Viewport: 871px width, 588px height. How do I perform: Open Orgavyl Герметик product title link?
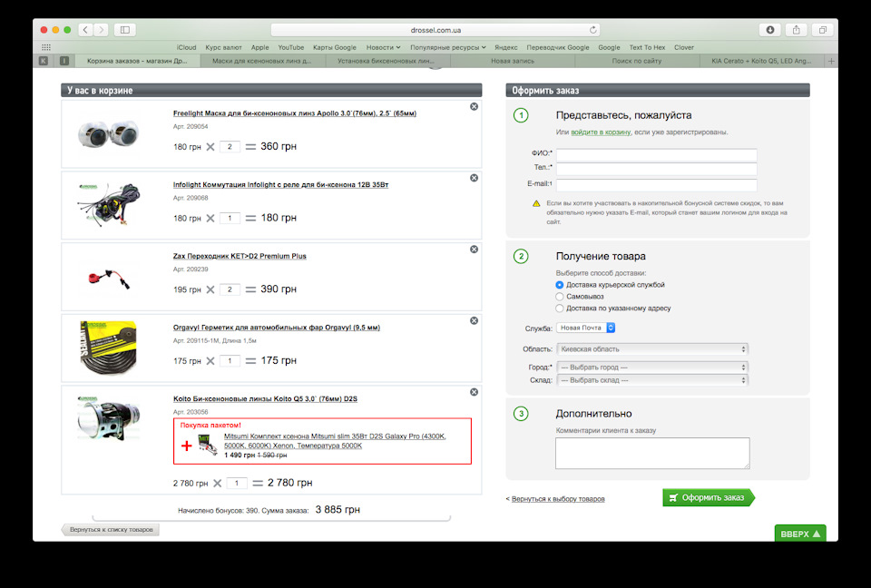tap(276, 328)
